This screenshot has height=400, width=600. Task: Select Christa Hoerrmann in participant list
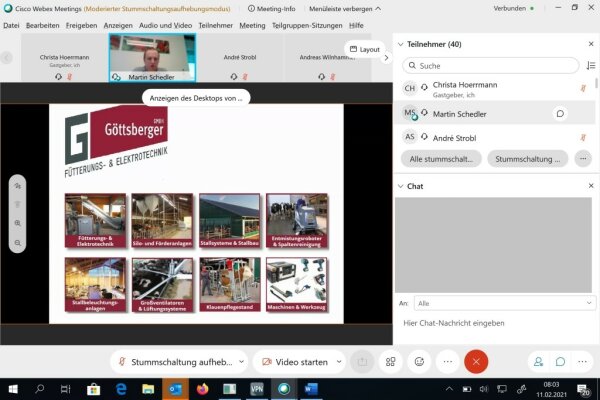[x=494, y=89]
